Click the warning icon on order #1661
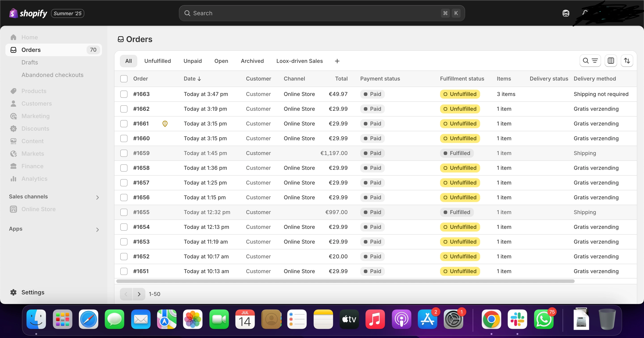 [x=165, y=123]
